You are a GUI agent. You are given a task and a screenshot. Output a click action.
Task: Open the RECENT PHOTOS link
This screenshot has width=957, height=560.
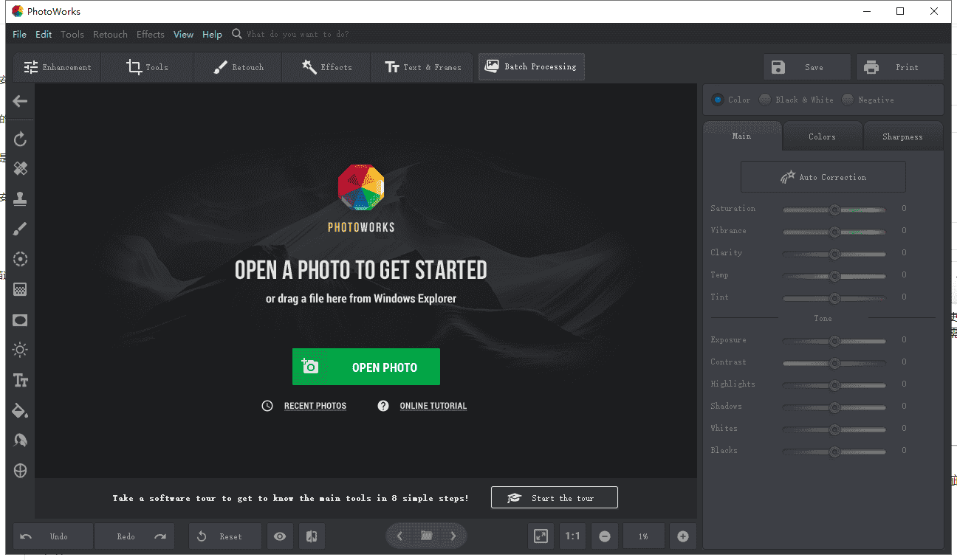tap(315, 406)
